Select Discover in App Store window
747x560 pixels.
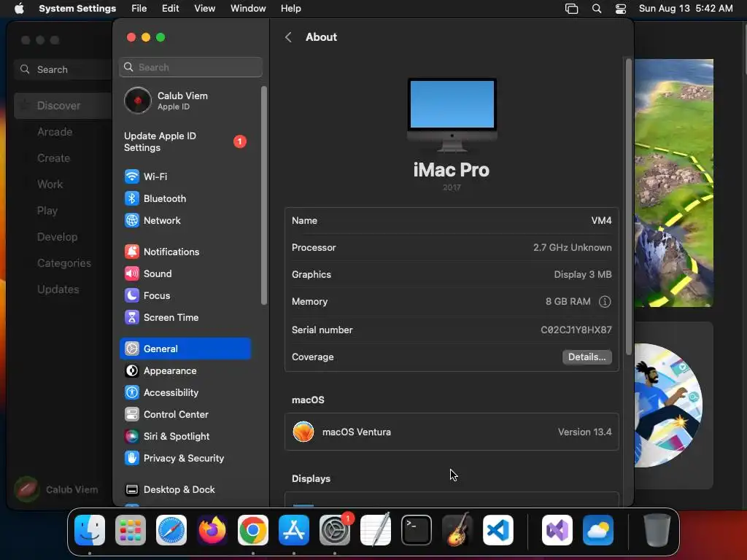[63, 106]
